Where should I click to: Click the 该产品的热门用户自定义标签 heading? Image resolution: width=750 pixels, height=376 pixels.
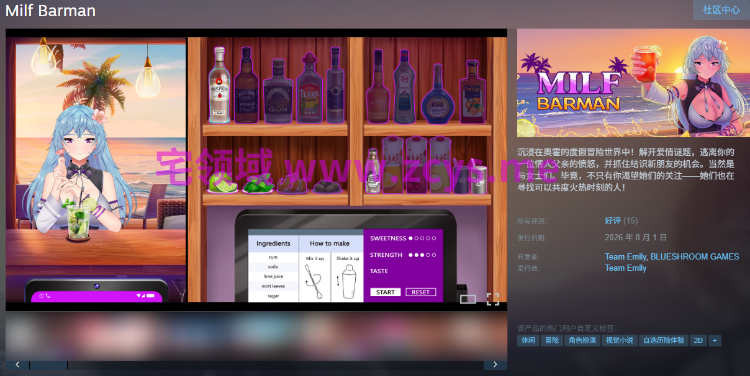tap(567, 328)
